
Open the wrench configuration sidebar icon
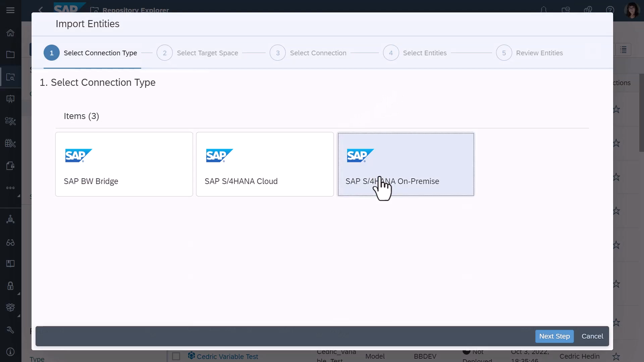(10, 330)
